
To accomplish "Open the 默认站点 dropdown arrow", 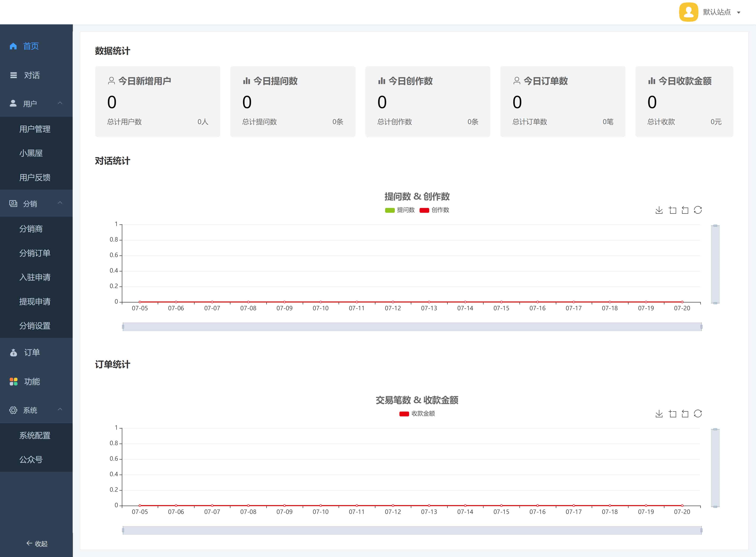I will 739,12.
